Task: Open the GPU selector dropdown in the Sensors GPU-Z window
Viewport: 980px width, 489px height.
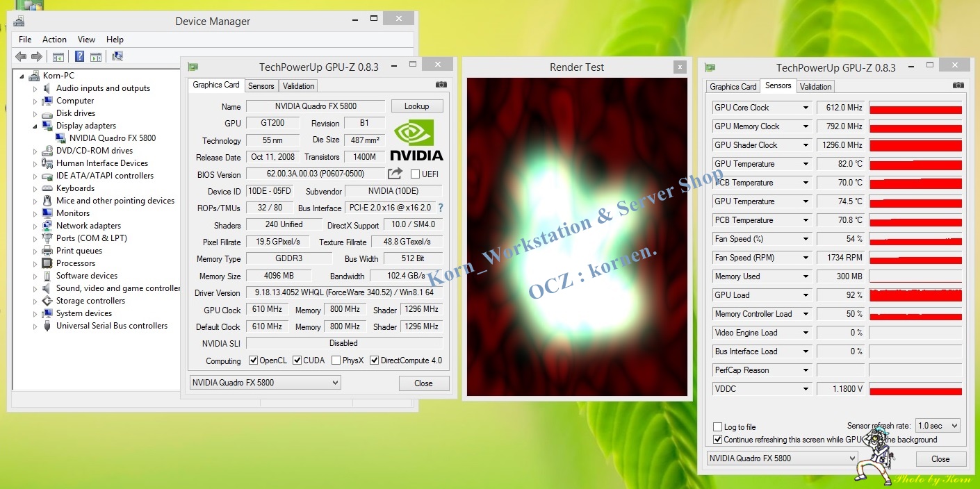Action: click(x=782, y=458)
